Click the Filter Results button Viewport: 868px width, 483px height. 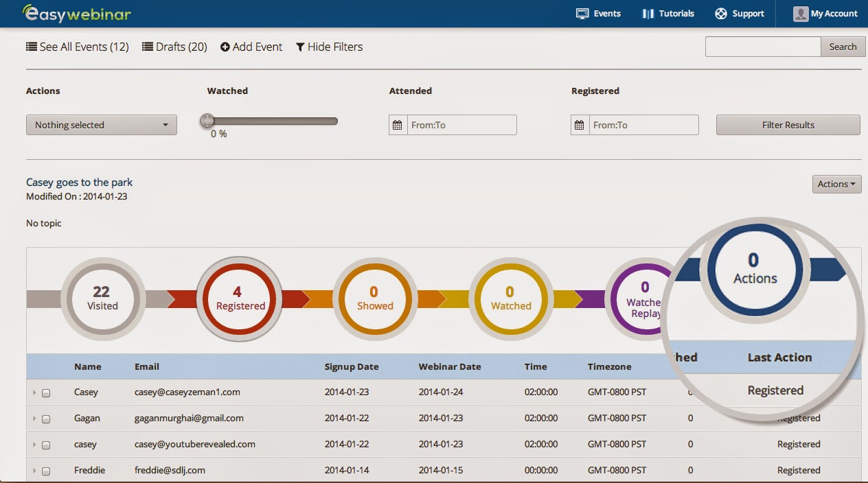click(788, 125)
